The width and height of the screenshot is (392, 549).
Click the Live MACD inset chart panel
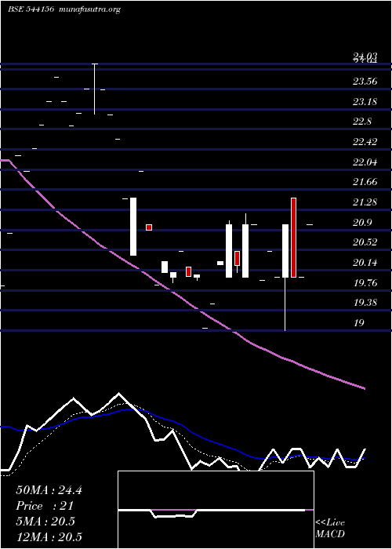[216, 510]
